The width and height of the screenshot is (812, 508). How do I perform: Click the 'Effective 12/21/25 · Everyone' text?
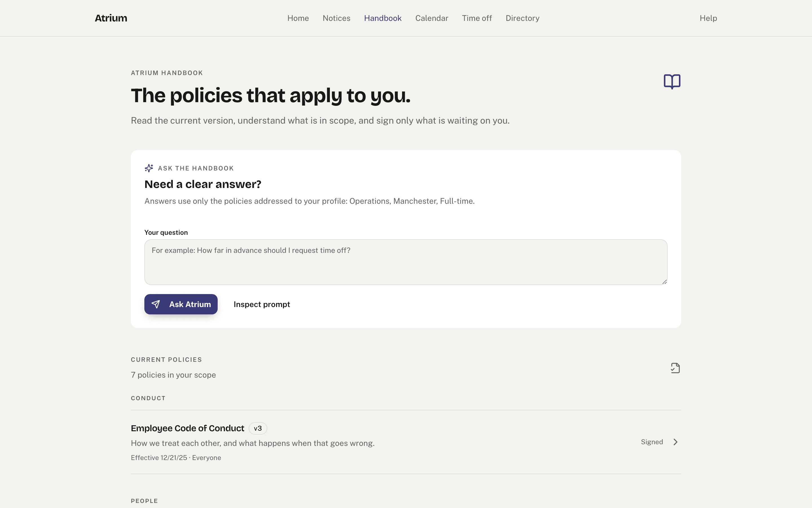coord(176,457)
